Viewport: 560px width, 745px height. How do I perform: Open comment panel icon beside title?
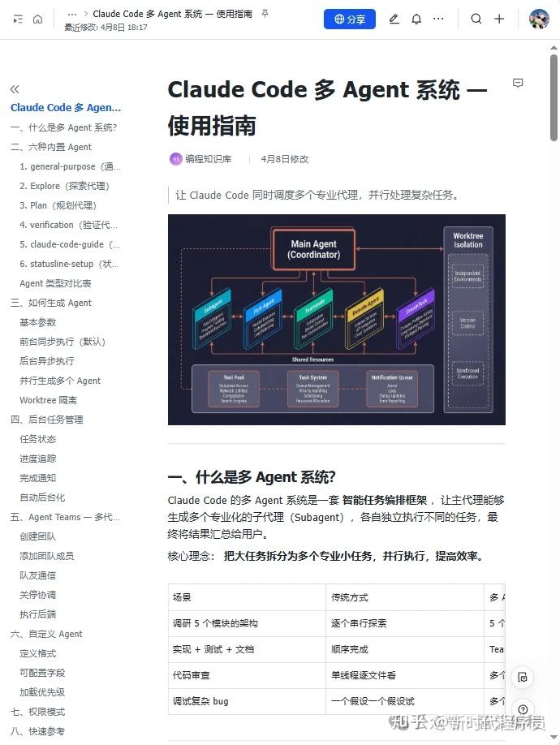[518, 83]
